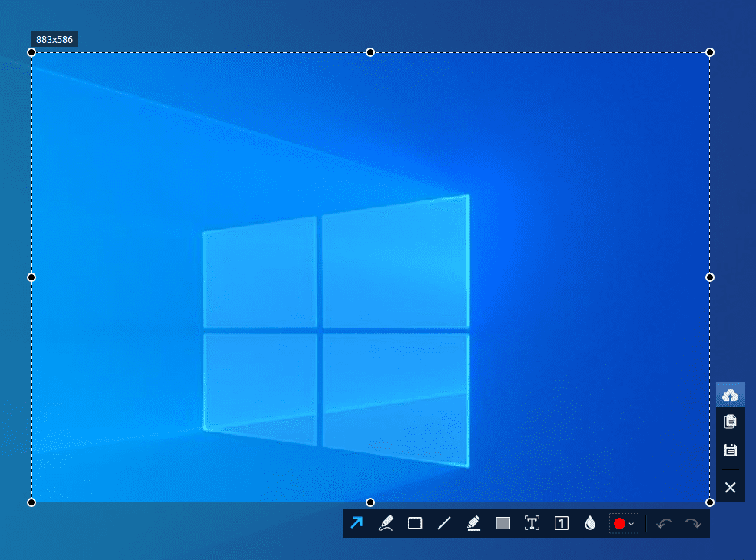756x560 pixels.
Task: Redo the last annotation
Action: click(x=693, y=523)
